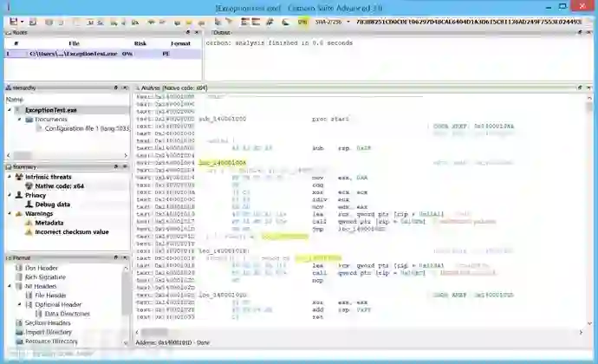Click the Analysis scroll right arrow
This screenshot has width=598, height=364.
[581, 332]
